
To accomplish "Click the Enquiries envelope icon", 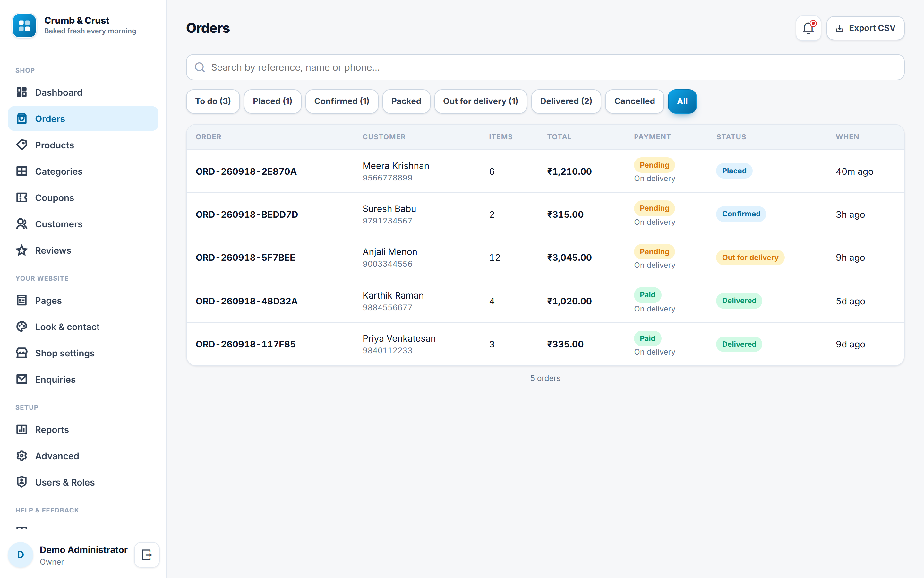I will pyautogui.click(x=22, y=379).
